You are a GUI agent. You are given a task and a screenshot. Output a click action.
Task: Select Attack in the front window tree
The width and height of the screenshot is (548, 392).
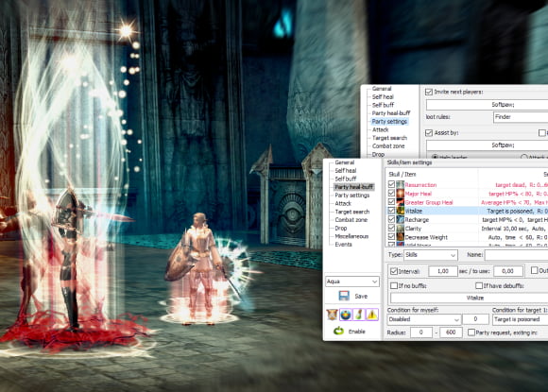[343, 203]
